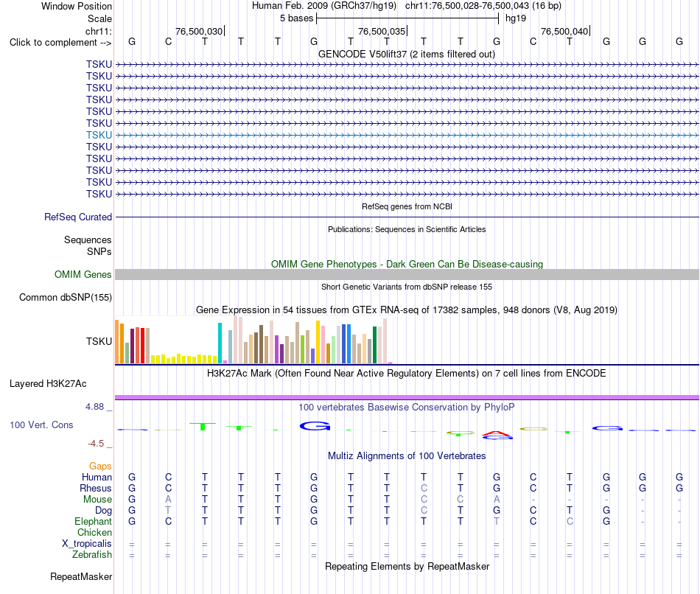The height and width of the screenshot is (594, 700).
Task: Click the black TSKU label beside the GTEx chart
Action: [x=99, y=342]
